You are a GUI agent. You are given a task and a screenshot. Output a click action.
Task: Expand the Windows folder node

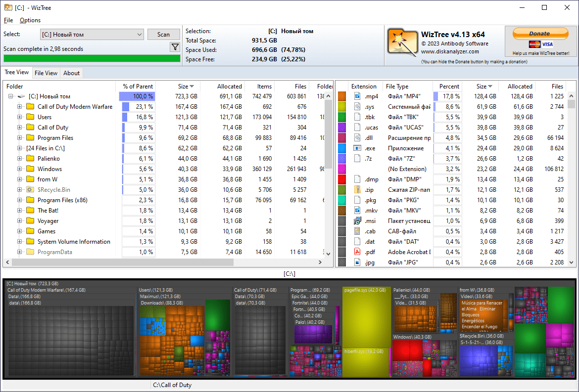point(19,169)
